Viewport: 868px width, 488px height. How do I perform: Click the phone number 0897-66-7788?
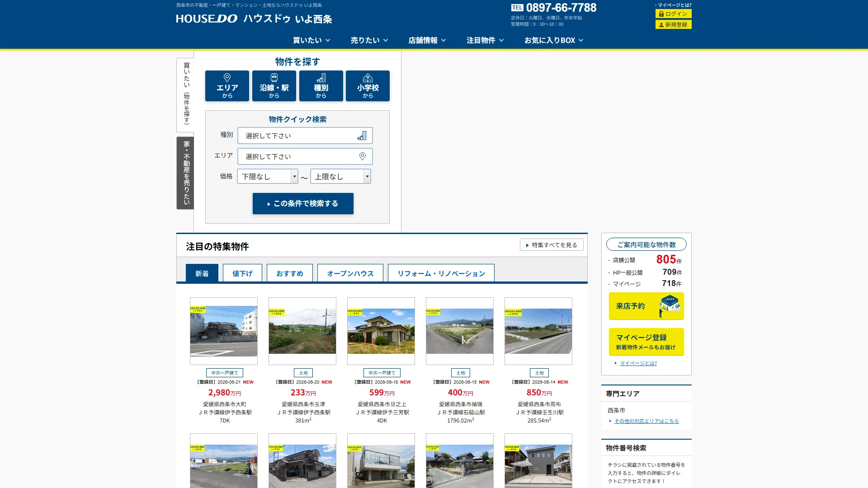561,8
